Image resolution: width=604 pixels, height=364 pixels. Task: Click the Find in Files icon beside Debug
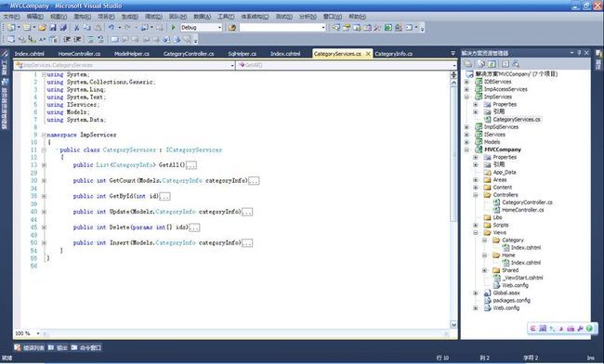pyautogui.click(x=232, y=28)
